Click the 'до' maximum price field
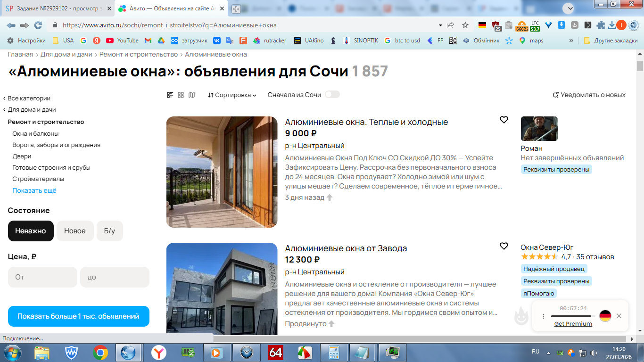 tap(115, 277)
